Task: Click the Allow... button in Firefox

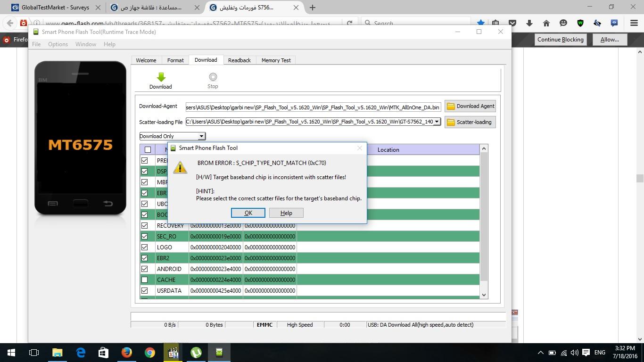Action: (x=610, y=40)
